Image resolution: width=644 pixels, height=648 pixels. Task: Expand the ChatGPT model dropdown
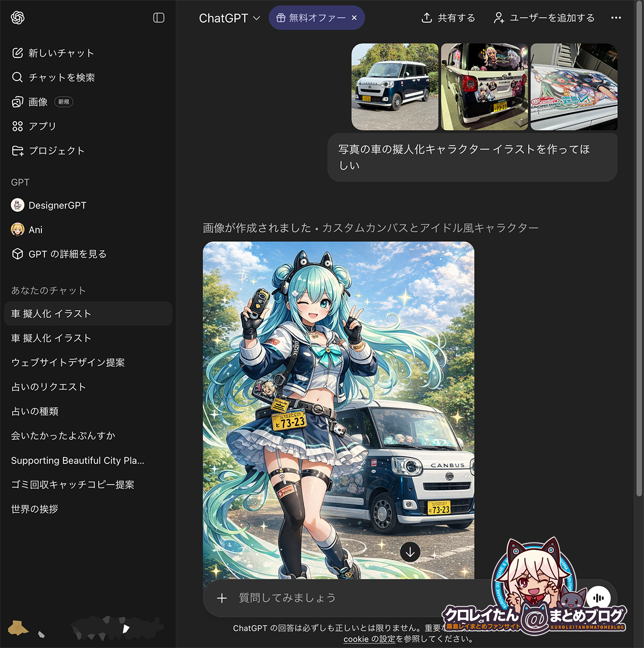[229, 18]
